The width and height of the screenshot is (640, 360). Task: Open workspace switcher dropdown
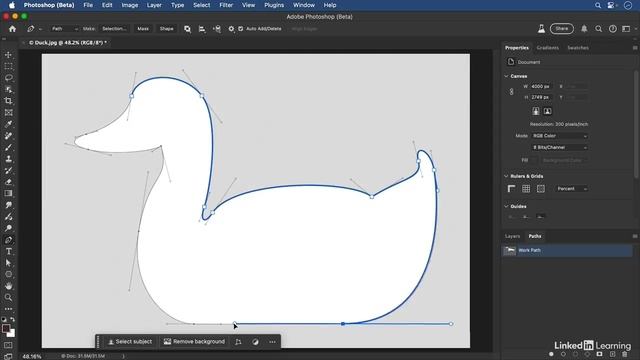pyautogui.click(x=628, y=29)
